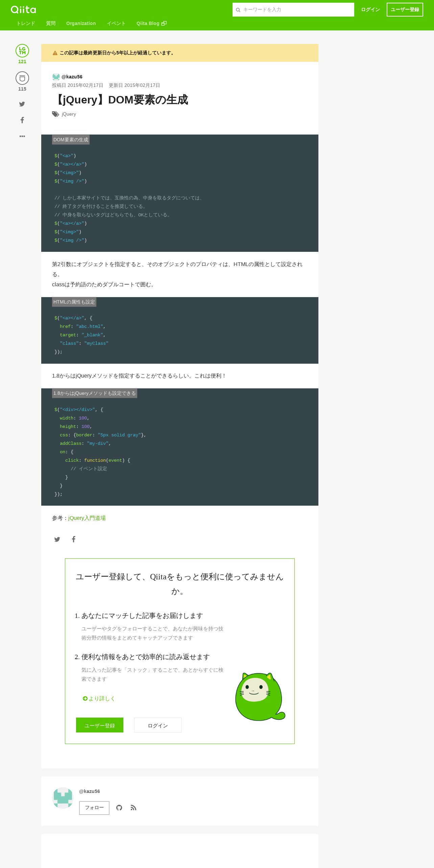This screenshot has height=868, width=434.
Task: Click the article title 【jQuery】DOM要素の生成
Action: (x=120, y=100)
